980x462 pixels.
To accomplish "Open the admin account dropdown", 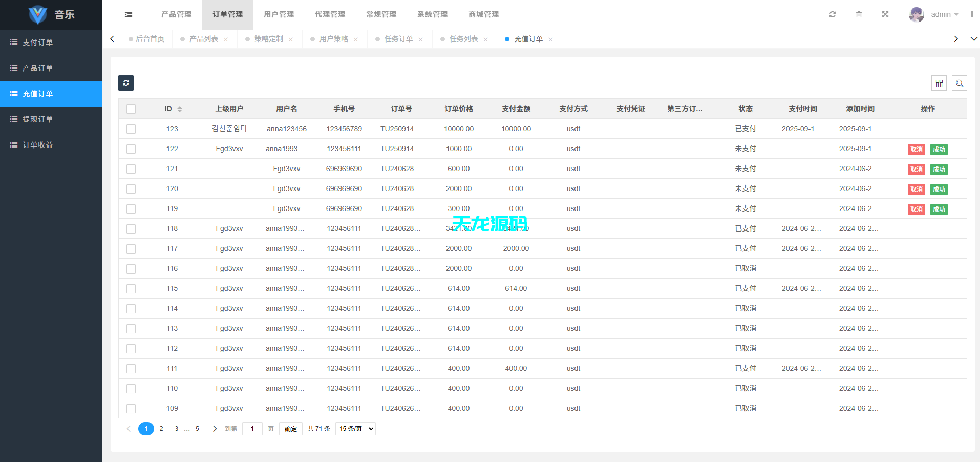I will point(940,14).
